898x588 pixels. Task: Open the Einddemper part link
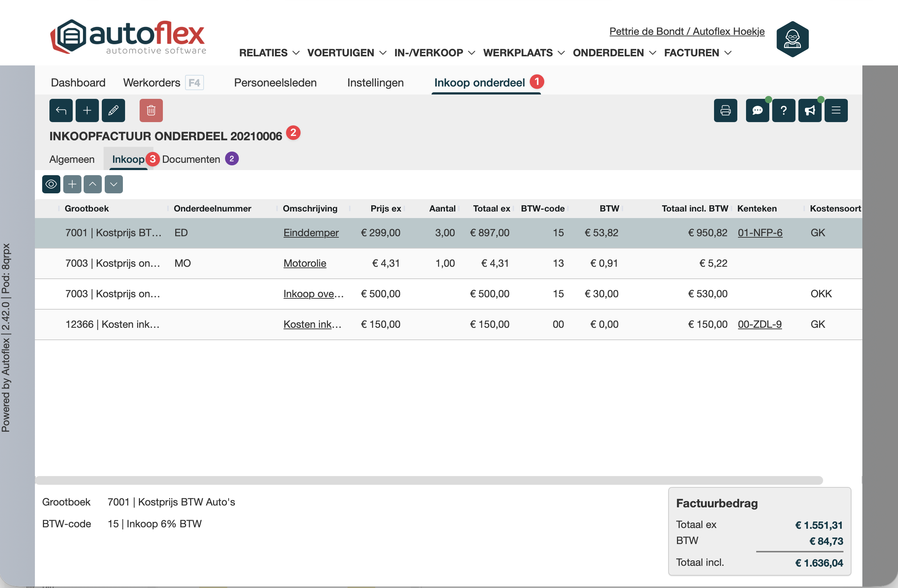tap(311, 233)
